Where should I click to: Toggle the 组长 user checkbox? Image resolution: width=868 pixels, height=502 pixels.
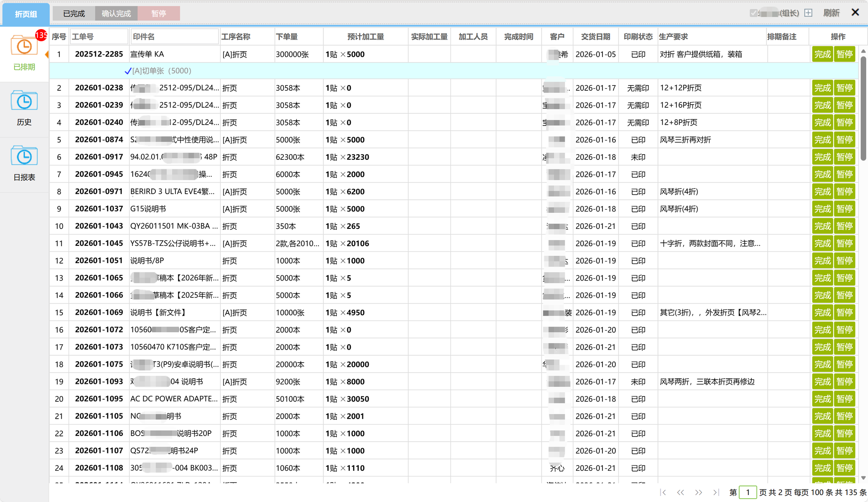753,13
